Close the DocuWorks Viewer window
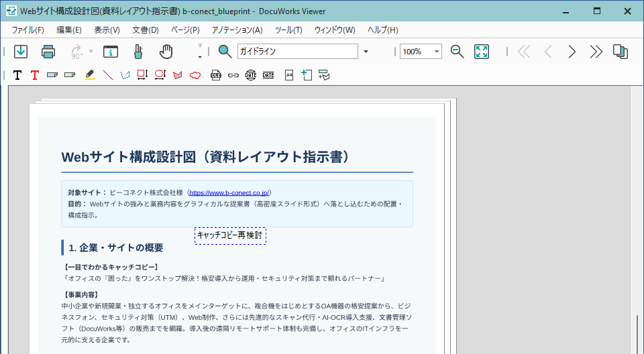 (x=628, y=11)
